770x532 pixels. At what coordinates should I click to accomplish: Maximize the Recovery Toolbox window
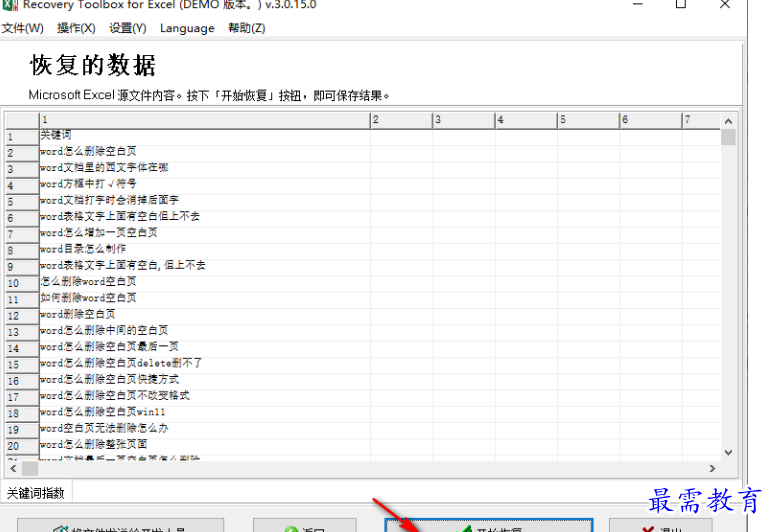[x=681, y=4]
